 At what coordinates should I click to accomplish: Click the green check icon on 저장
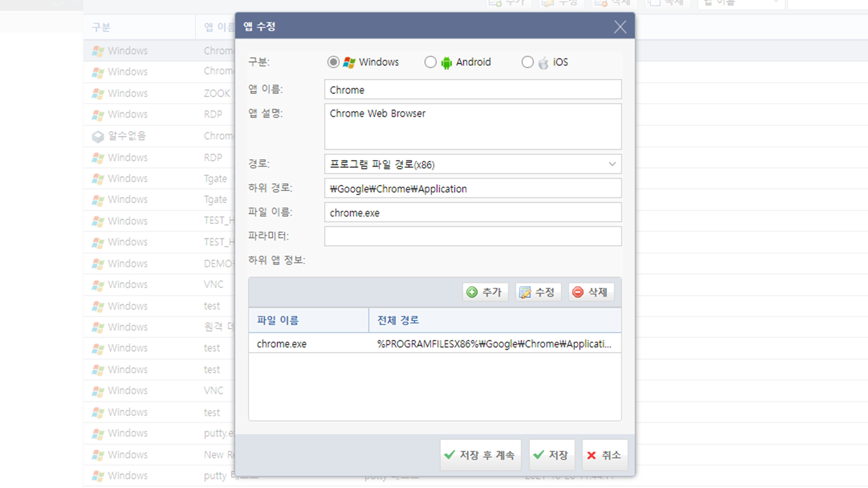point(539,455)
